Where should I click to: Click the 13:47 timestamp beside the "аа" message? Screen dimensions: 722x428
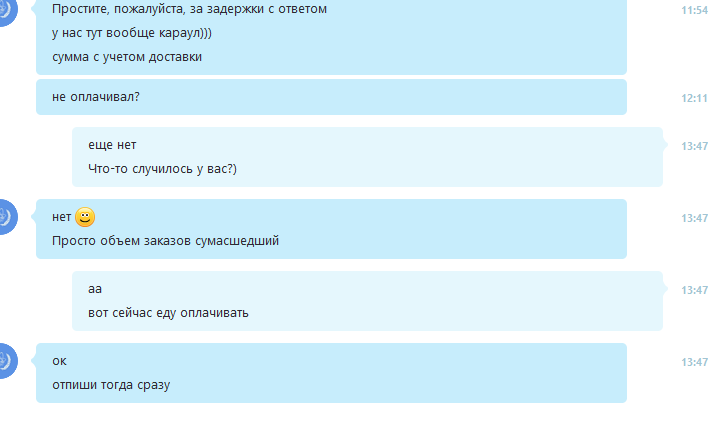coord(694,290)
